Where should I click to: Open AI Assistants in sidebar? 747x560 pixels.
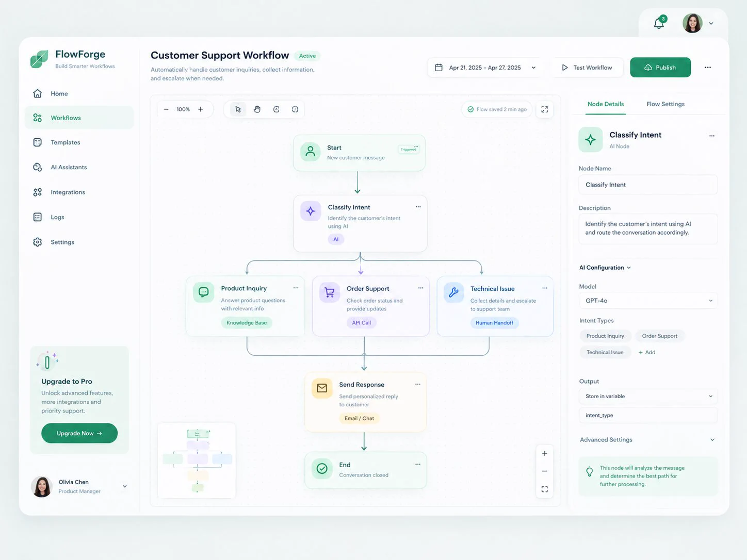(x=79, y=167)
